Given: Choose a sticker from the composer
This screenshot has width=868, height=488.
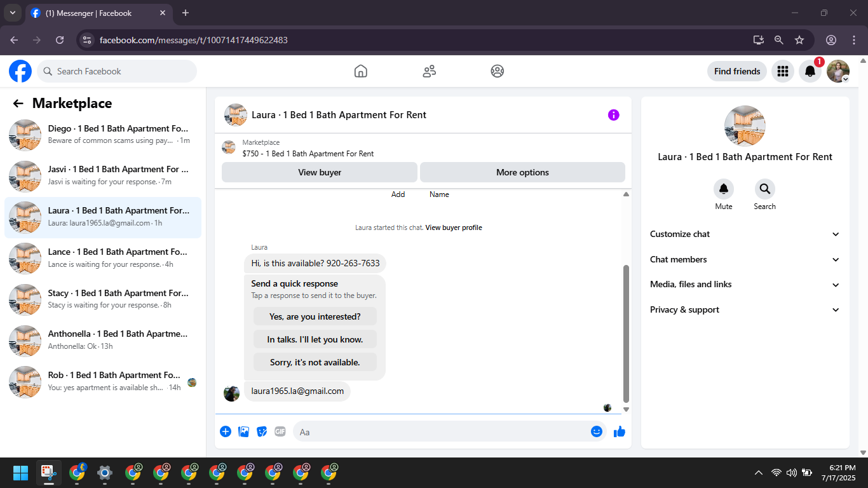Looking at the screenshot, I should coord(262,431).
